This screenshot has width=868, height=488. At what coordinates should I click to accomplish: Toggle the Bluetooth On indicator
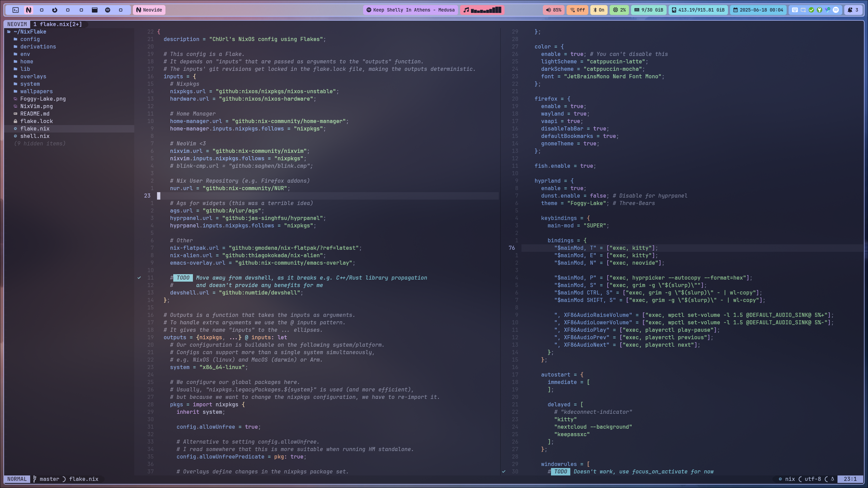[x=599, y=10]
